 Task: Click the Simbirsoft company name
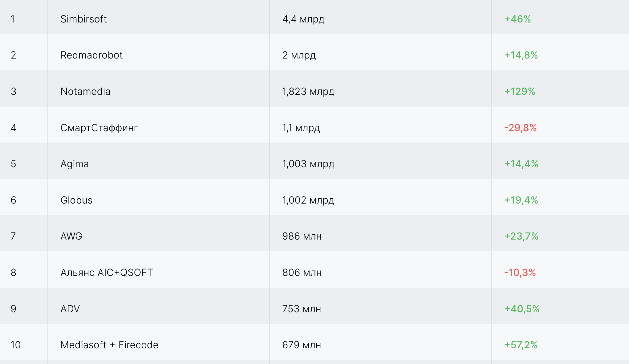83,19
